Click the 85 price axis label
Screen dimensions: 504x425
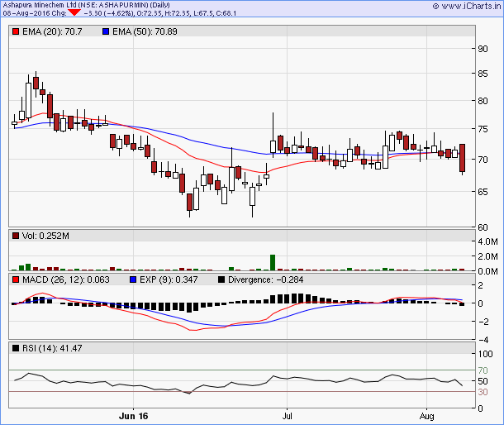point(483,74)
